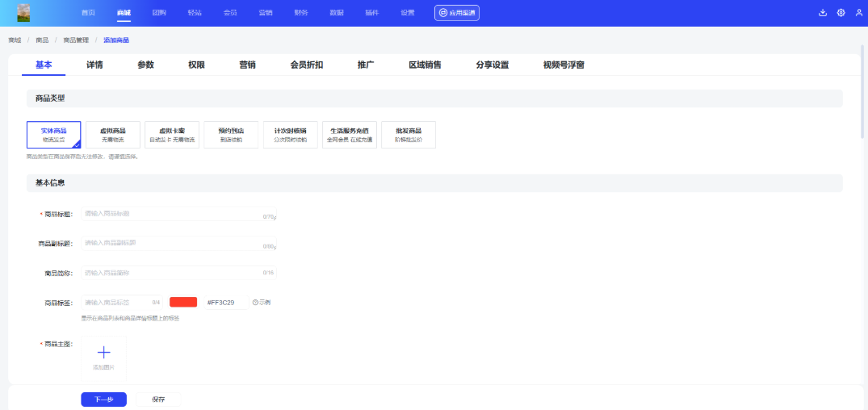Choose the 预约到店 product type
Screen dimensions: 868x410
click(x=230, y=134)
